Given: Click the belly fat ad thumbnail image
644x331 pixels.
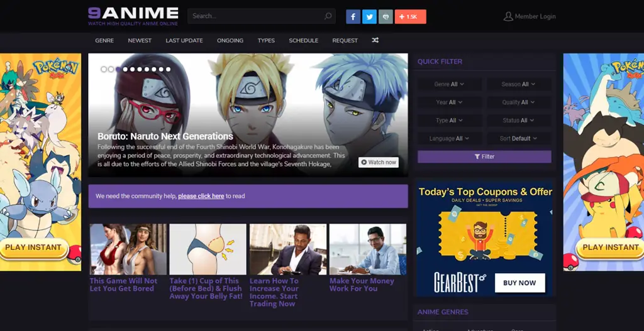Looking at the screenshot, I should point(208,249).
